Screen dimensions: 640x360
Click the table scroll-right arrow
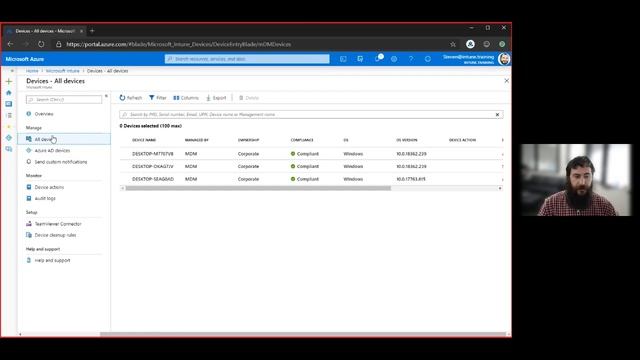click(500, 188)
